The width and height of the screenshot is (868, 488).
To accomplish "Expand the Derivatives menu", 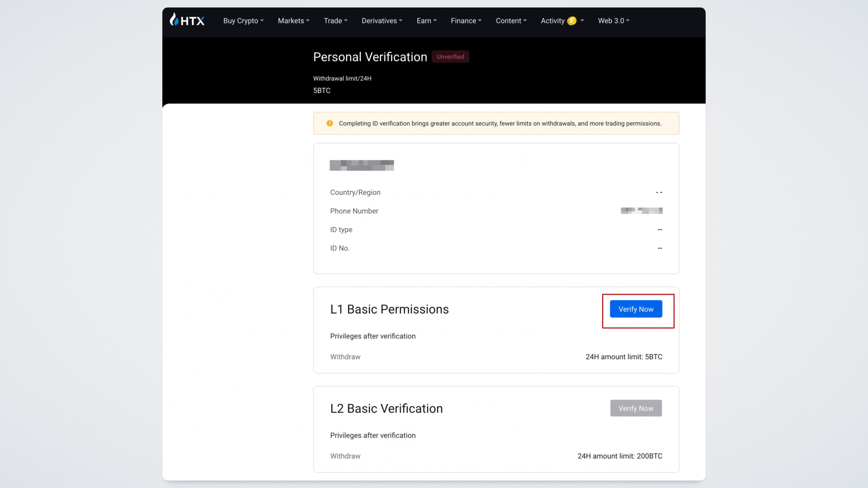I will point(382,21).
